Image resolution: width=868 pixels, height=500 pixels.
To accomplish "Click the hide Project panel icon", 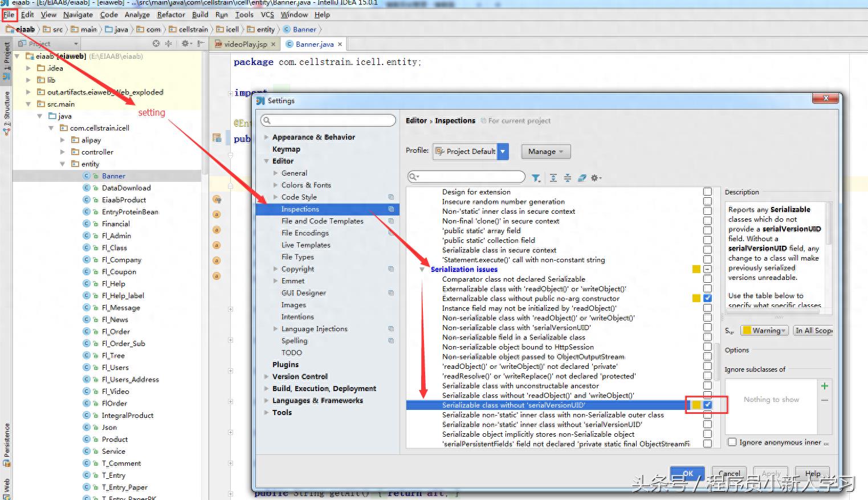I will coord(201,43).
